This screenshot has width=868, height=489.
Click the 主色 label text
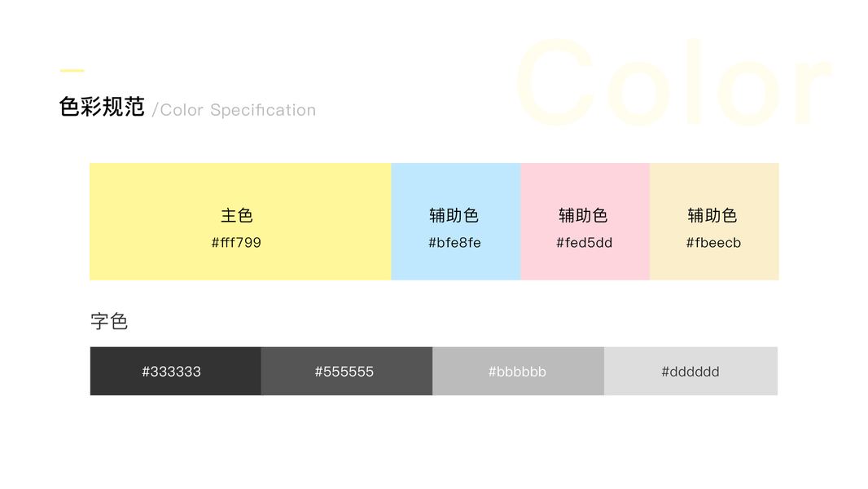point(237,216)
